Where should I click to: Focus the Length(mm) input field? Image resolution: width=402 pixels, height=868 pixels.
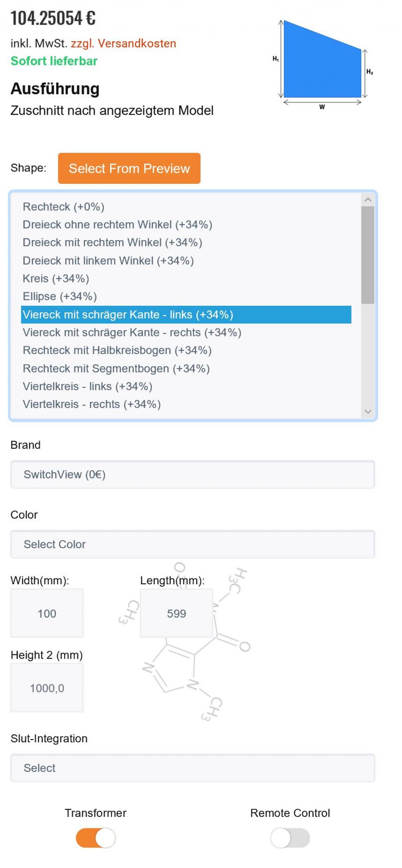pos(176,613)
